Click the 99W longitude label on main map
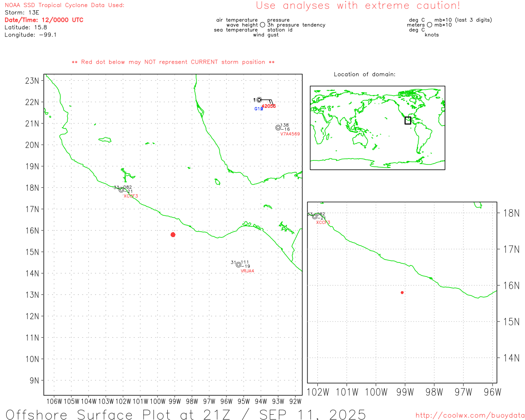The image size is (525, 420). click(175, 402)
